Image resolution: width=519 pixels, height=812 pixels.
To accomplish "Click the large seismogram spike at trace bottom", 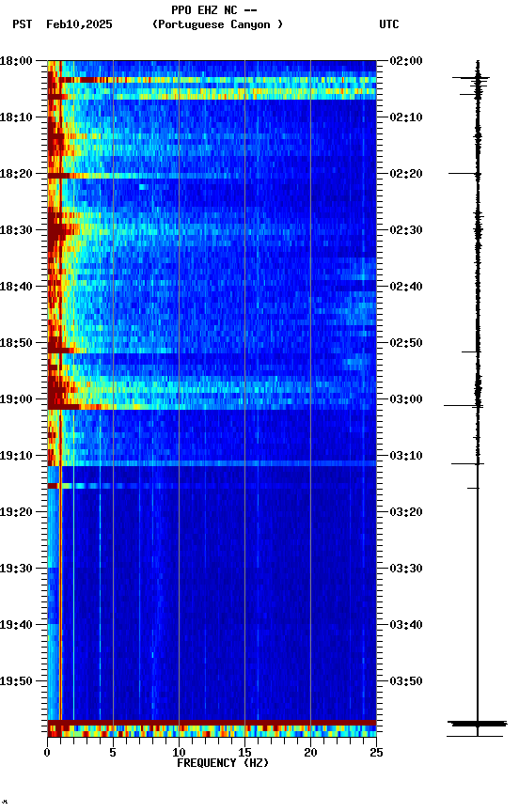I will 477,724.
